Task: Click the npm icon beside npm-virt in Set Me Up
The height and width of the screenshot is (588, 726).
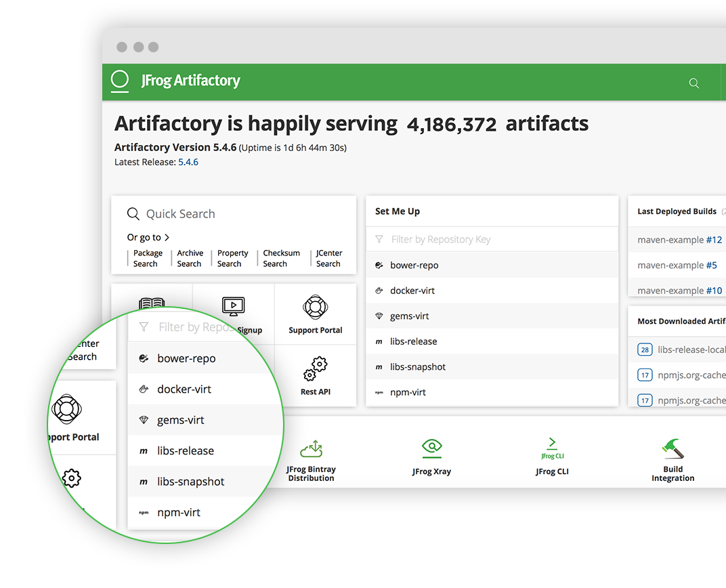Action: click(379, 393)
